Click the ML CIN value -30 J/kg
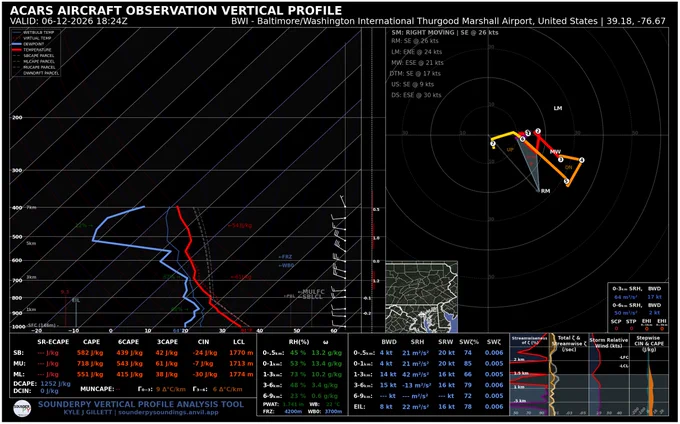Screen dimensions: 680x424 pyautogui.click(x=205, y=375)
